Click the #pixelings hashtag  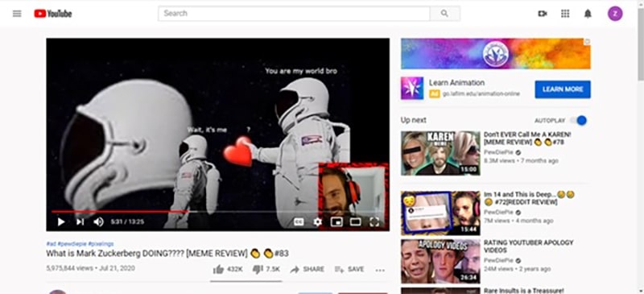tap(101, 244)
